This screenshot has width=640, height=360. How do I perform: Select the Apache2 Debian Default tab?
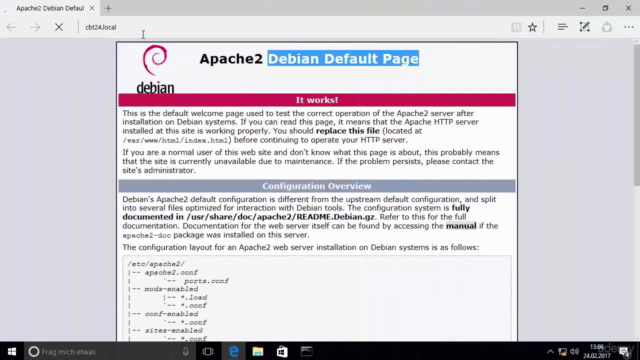(x=50, y=8)
